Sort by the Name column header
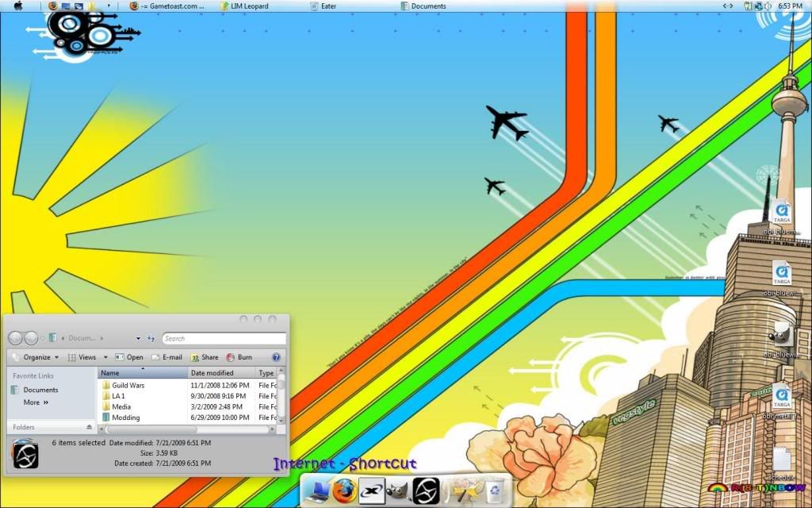This screenshot has width=812, height=508. point(143,373)
